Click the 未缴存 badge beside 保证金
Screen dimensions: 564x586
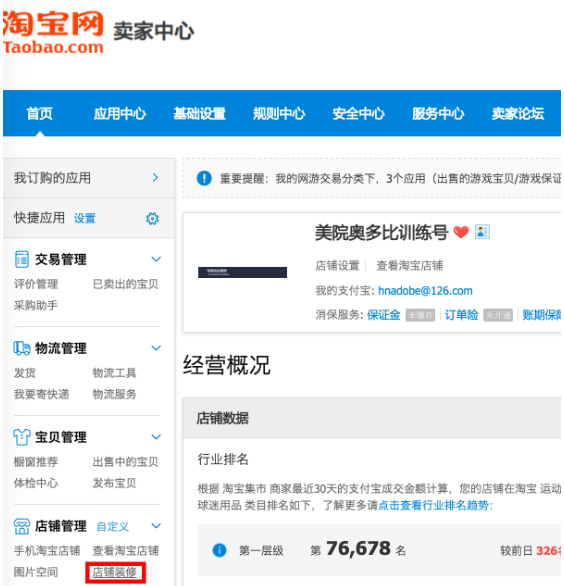coord(420,315)
